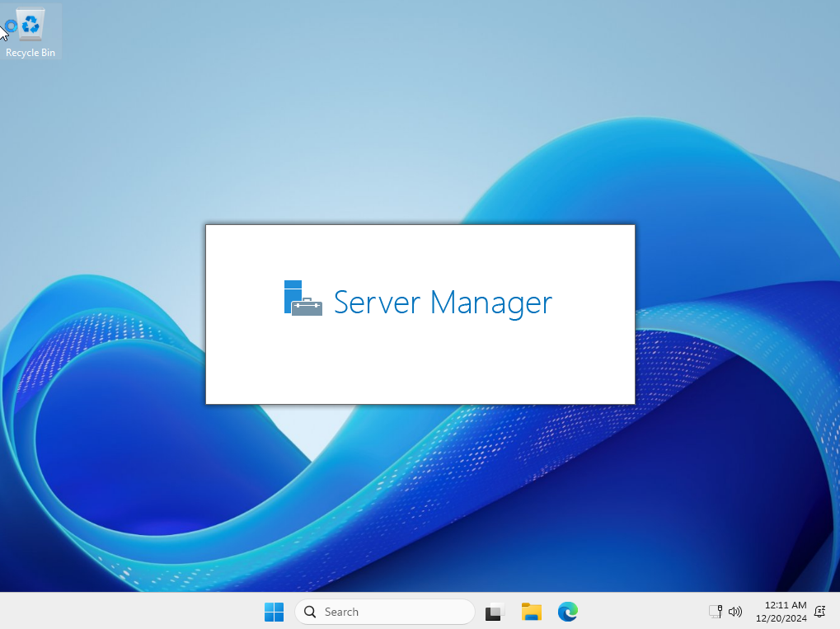The image size is (840, 629).
Task: Click the 12/20/2024 date in tray
Action: pos(781,618)
